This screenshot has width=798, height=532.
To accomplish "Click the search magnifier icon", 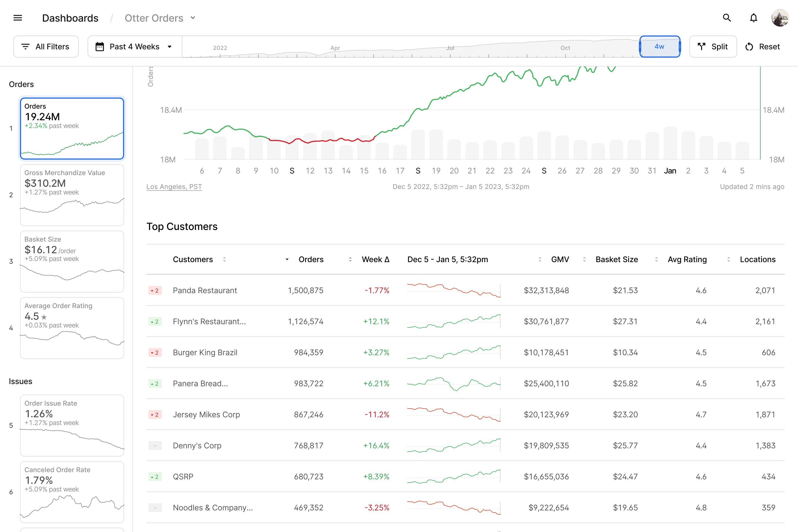I will point(727,18).
